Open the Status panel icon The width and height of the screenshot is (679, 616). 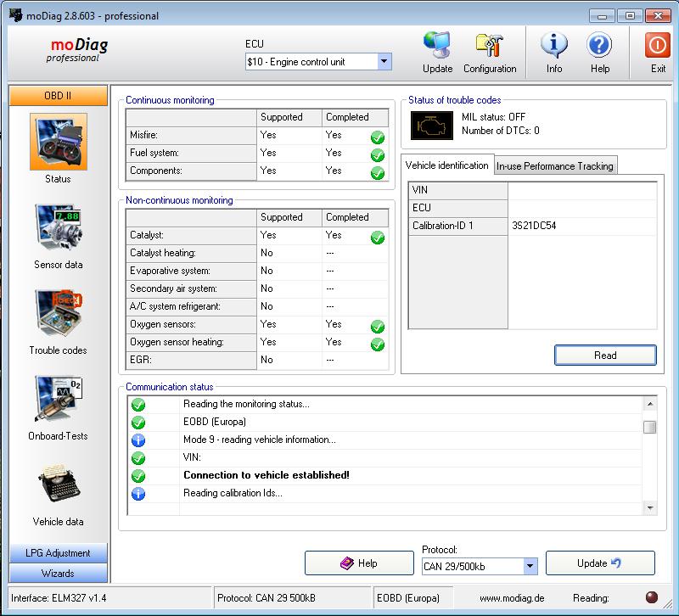tap(58, 143)
